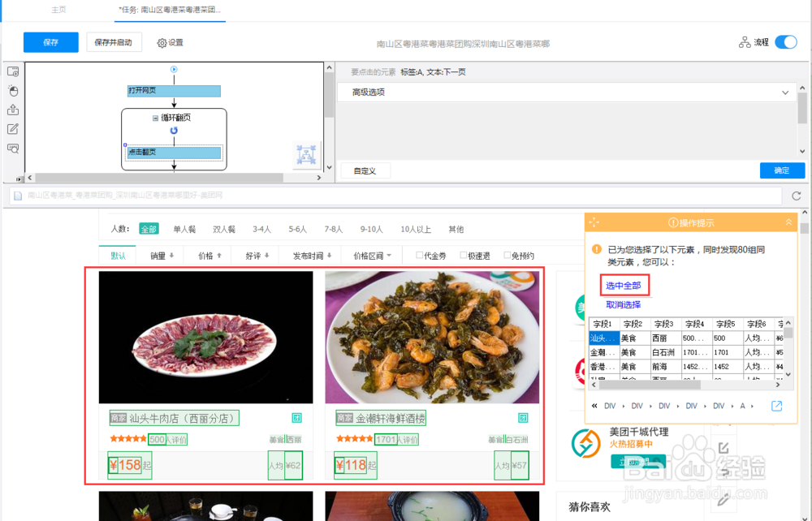Click the edit note icon in left sidebar
This screenshot has height=521, width=812.
pyautogui.click(x=13, y=129)
